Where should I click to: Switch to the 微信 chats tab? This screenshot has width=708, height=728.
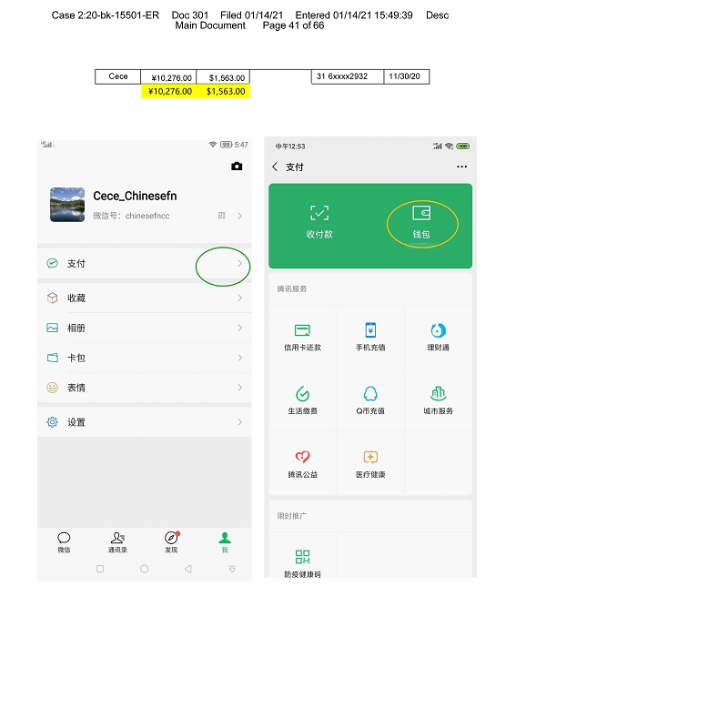[x=64, y=542]
